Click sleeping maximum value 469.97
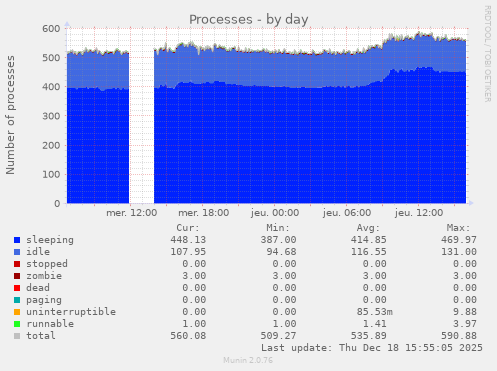 coord(459,240)
